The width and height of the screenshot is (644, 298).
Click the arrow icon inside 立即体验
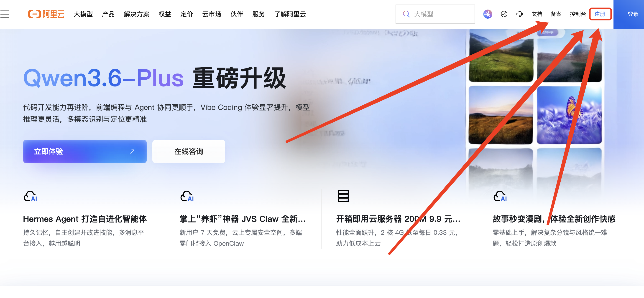132,151
